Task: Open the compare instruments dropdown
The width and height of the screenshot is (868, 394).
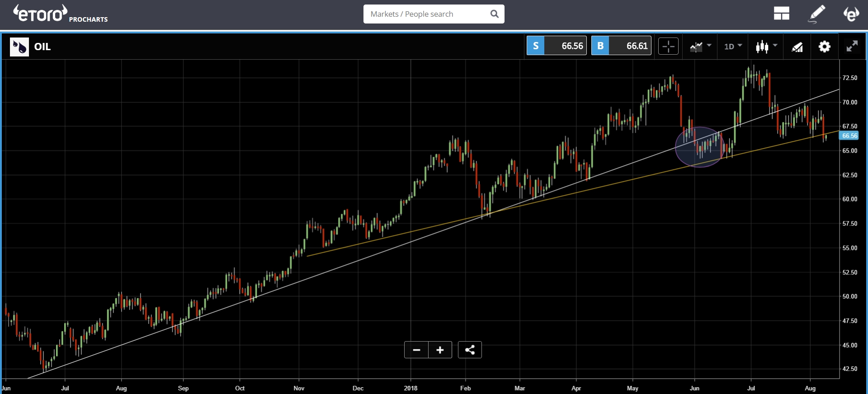Action: click(700, 46)
